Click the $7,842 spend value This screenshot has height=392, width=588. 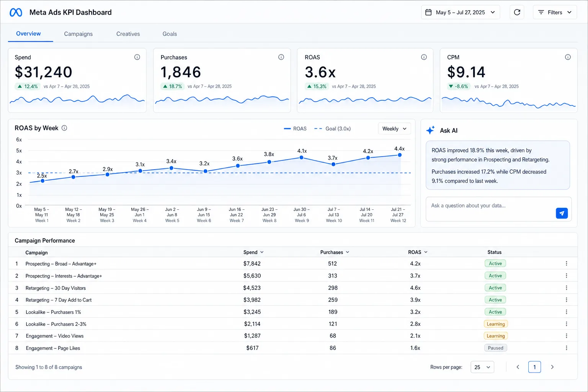[252, 263]
